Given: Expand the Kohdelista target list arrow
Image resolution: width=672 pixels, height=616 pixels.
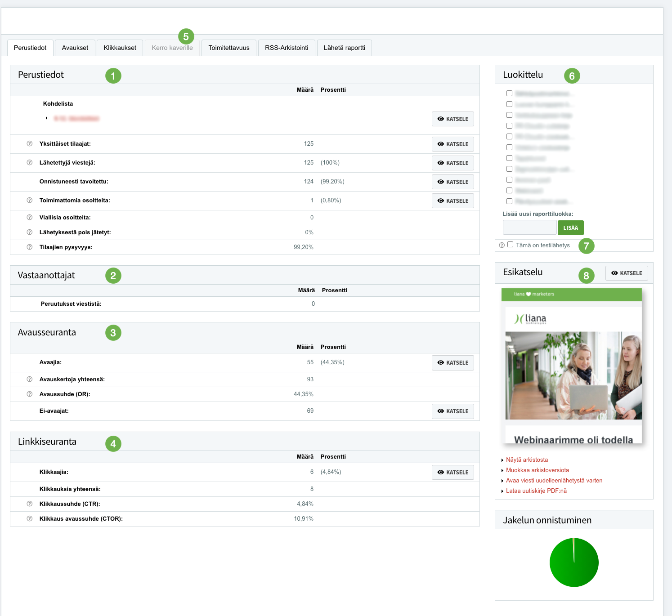Looking at the screenshot, I should [x=47, y=118].
